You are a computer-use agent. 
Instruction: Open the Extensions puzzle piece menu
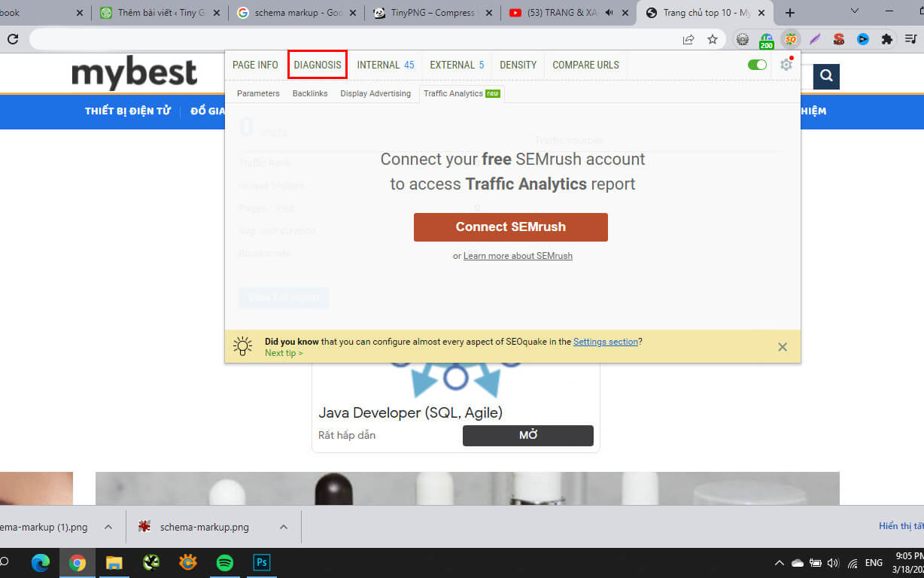point(886,39)
